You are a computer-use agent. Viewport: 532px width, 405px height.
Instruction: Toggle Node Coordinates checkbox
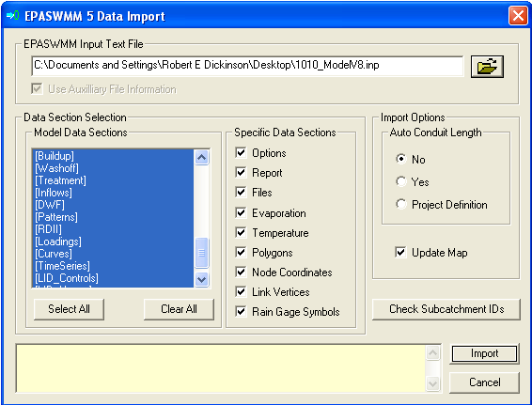click(241, 272)
